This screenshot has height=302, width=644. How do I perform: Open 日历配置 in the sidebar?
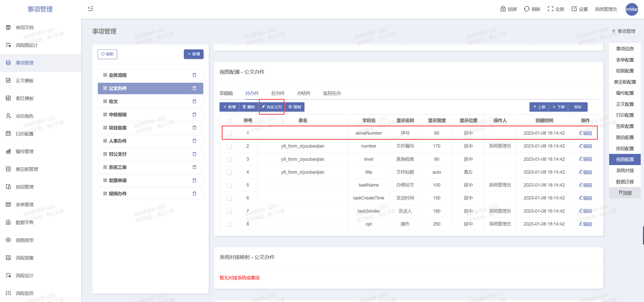[x=25, y=134]
